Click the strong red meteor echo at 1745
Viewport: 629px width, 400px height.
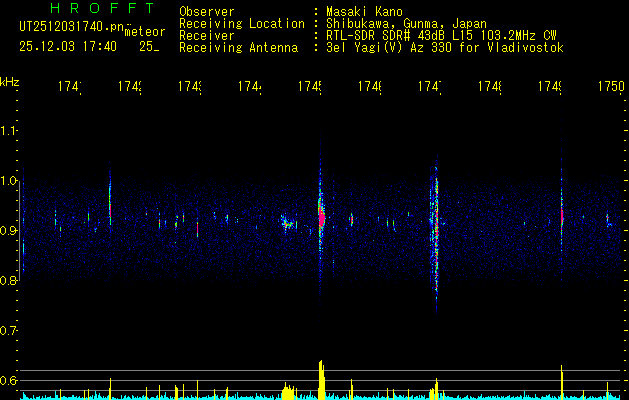point(321,217)
